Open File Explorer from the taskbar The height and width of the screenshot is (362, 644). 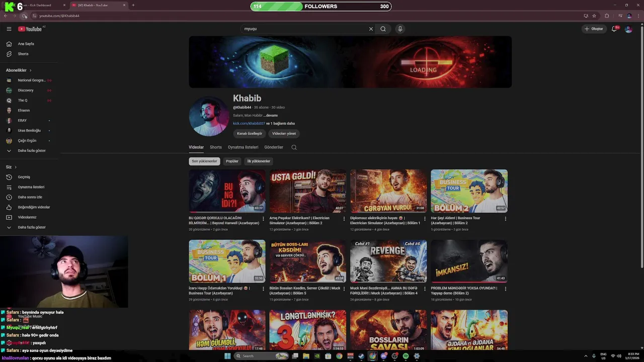pos(306,356)
